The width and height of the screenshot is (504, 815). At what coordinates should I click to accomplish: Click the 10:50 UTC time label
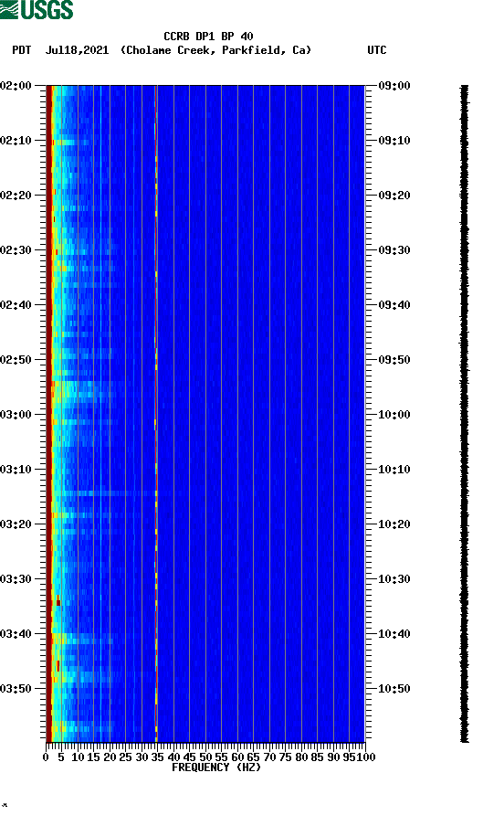(394, 689)
